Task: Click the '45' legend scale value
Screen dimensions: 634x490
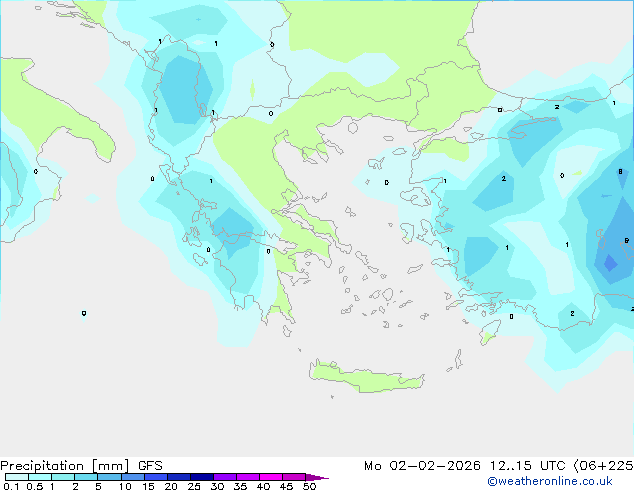Action: [x=286, y=486]
